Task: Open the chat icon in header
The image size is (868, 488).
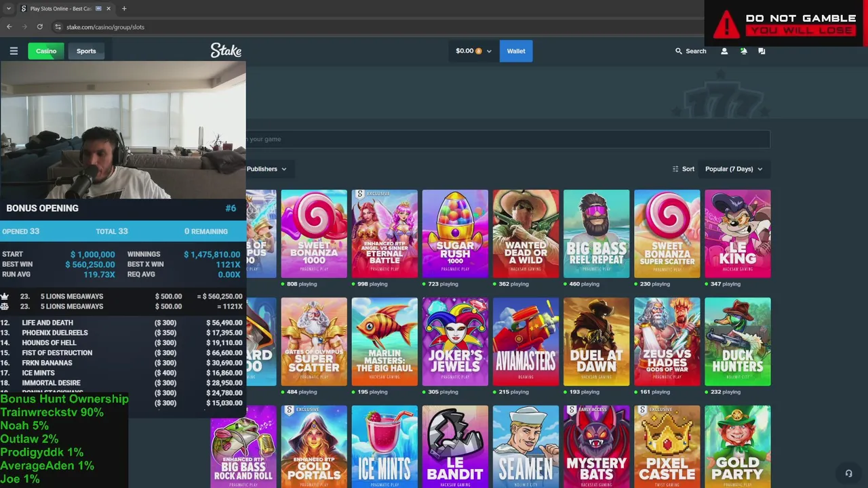Action: pos(762,51)
